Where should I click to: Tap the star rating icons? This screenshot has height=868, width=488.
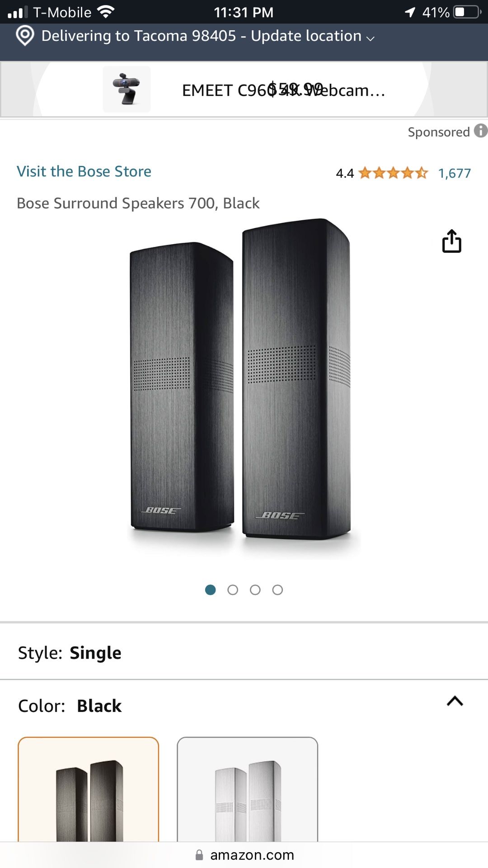393,173
